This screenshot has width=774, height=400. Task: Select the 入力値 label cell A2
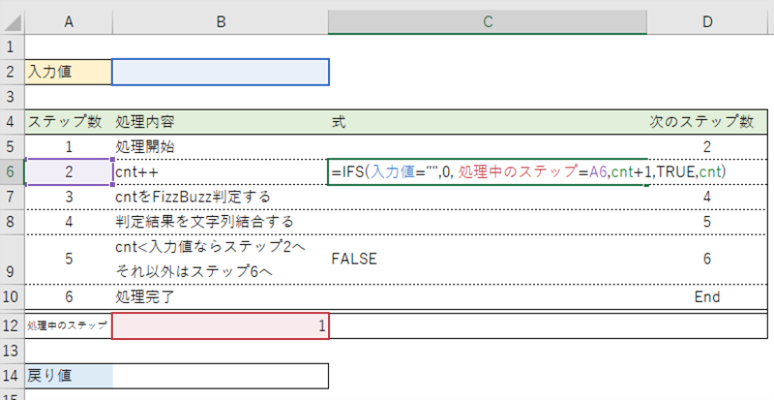[x=68, y=72]
